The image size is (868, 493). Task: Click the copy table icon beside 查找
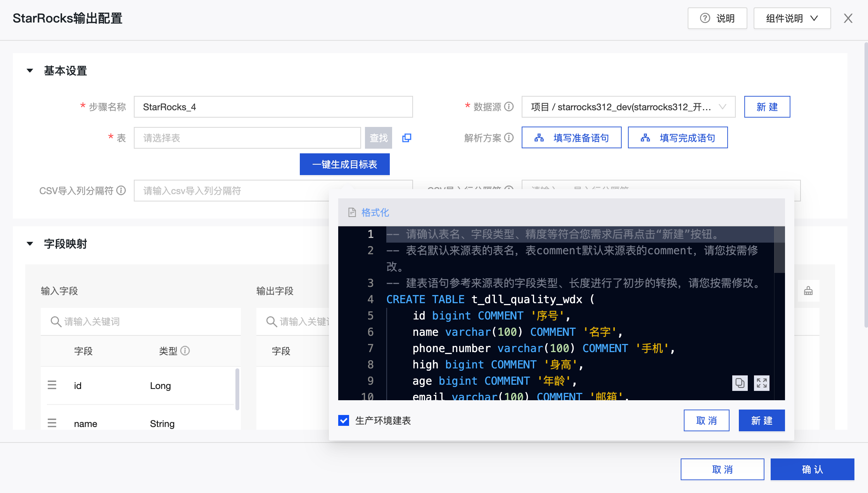click(406, 138)
